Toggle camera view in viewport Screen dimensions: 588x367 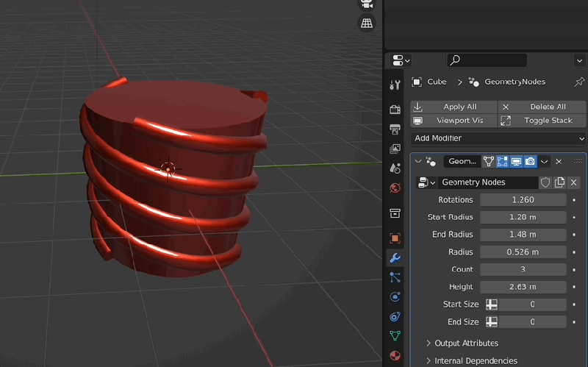pyautogui.click(x=366, y=4)
